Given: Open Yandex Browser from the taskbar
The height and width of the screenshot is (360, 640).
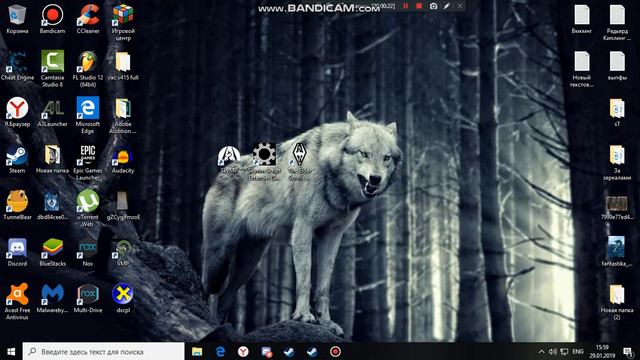Looking at the screenshot, I should click(x=243, y=351).
